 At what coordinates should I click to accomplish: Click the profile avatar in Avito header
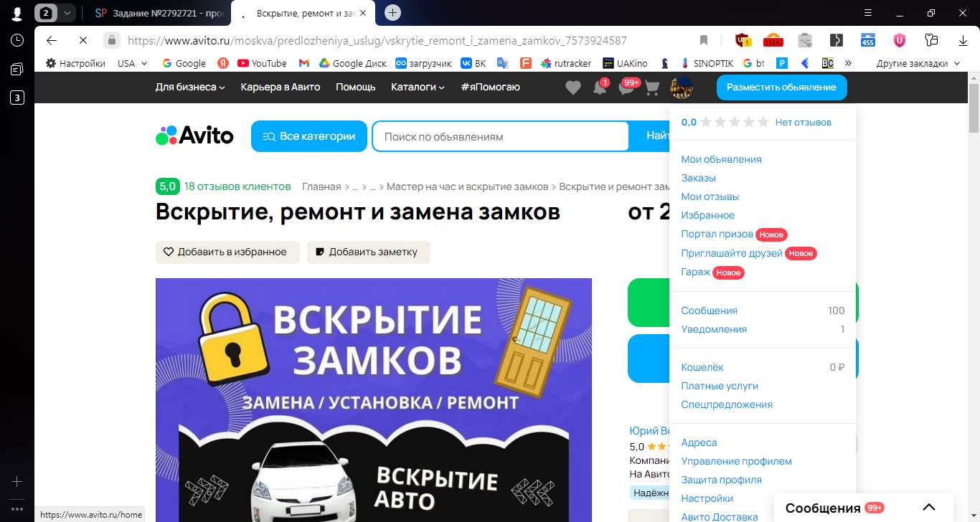pyautogui.click(x=681, y=87)
